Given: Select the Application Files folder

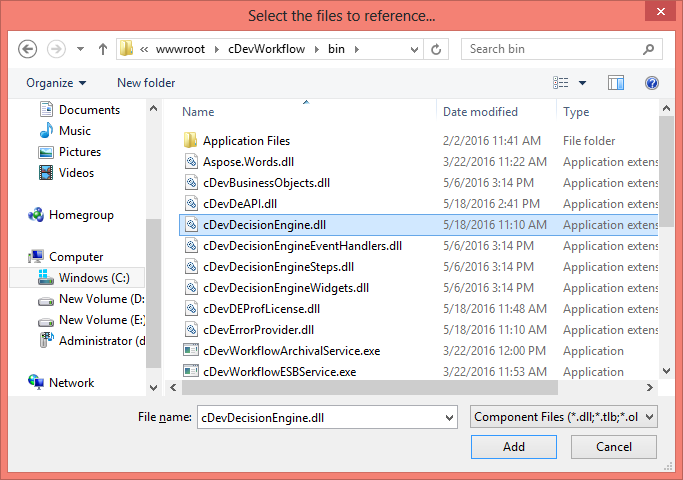Looking at the screenshot, I should coord(246,141).
